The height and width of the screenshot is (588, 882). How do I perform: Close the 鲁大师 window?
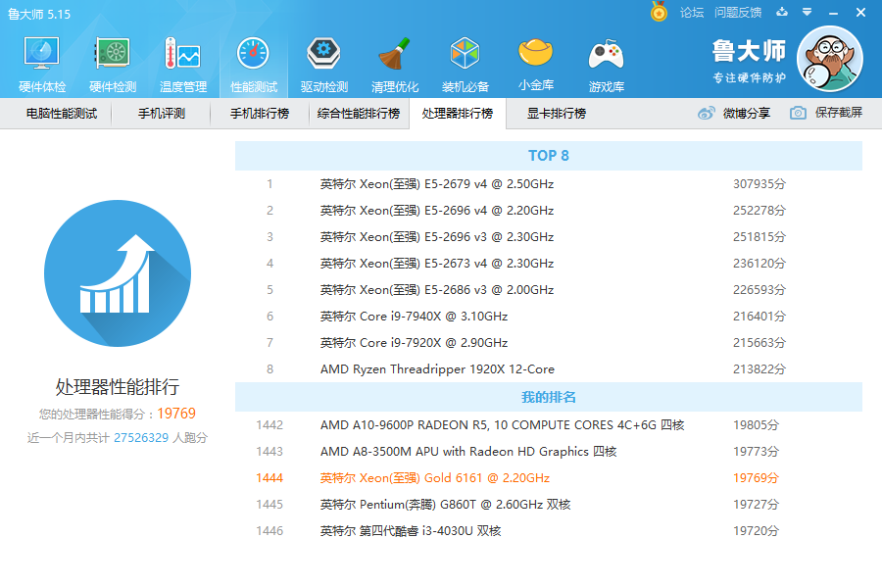click(x=860, y=12)
